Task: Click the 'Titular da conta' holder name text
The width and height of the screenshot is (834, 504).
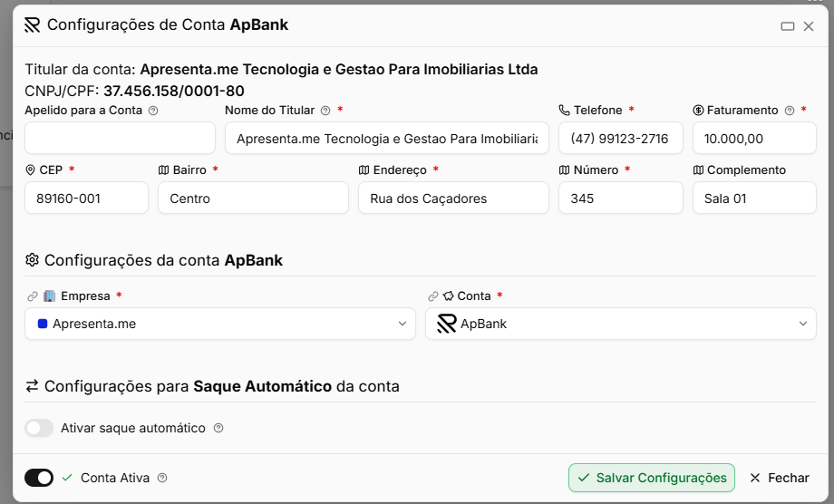Action: click(339, 69)
